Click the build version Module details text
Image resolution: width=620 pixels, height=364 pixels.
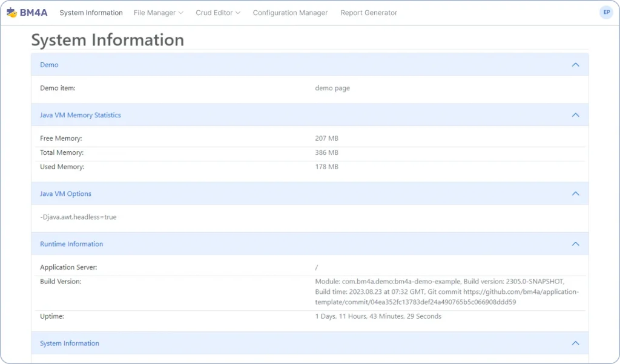click(447, 292)
